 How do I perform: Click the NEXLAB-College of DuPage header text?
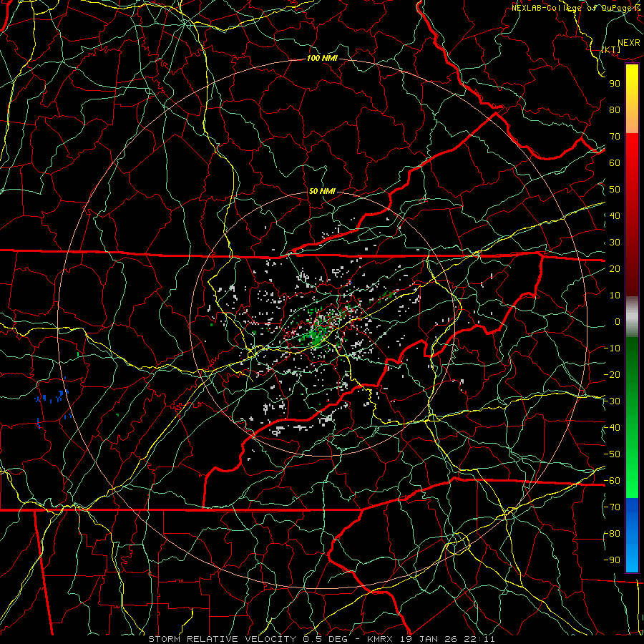(577, 8)
